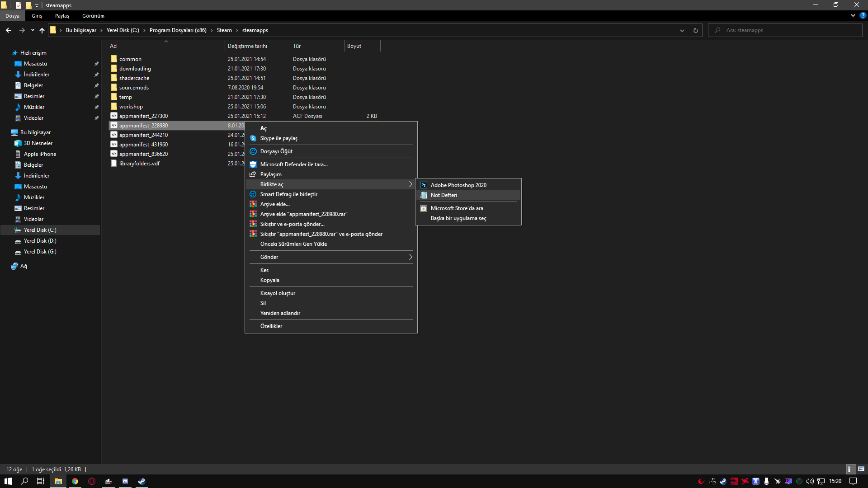
Task: Click the Dosyayı Öğüt shredder icon
Action: coord(253,151)
